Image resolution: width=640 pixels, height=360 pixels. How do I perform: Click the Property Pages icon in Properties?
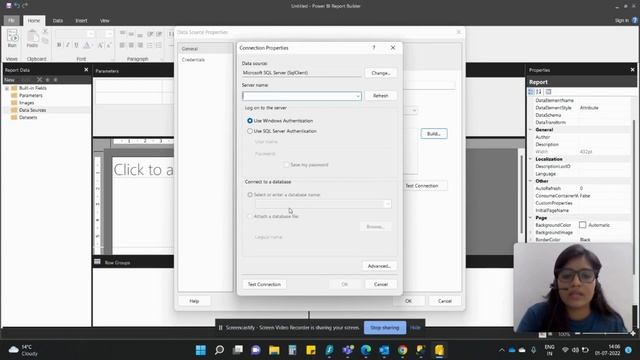pos(548,92)
